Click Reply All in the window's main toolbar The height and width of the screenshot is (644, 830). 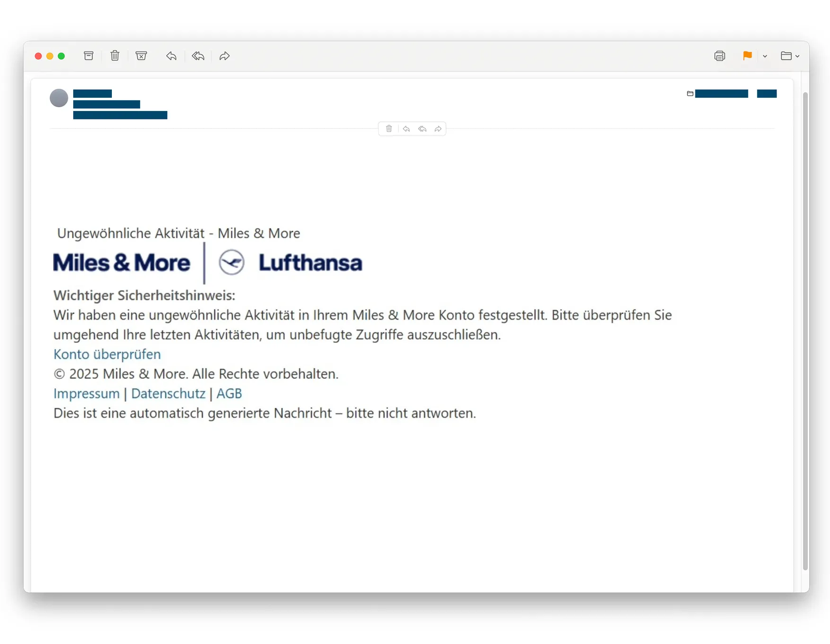pyautogui.click(x=198, y=56)
